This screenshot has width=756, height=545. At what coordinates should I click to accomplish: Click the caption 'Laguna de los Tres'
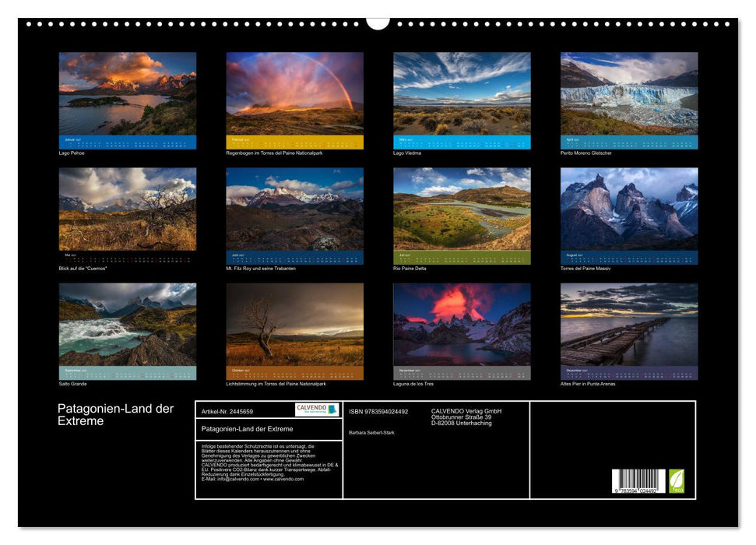coord(413,384)
